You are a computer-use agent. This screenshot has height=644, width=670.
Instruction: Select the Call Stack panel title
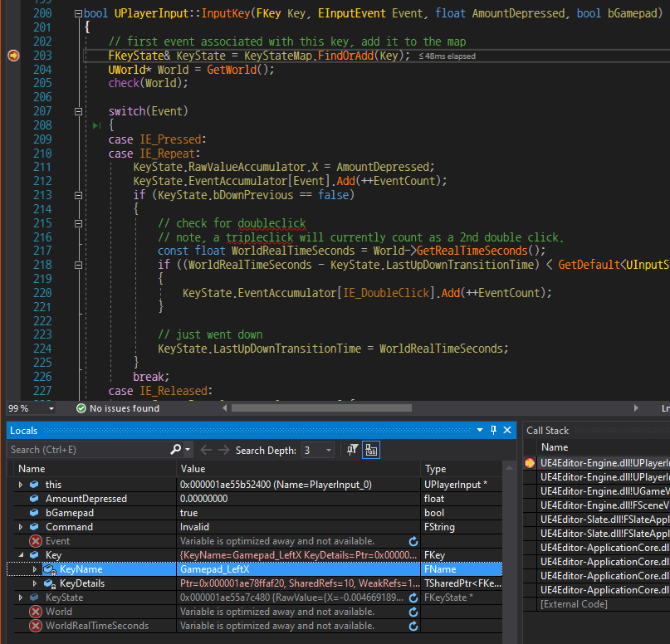pyautogui.click(x=547, y=429)
